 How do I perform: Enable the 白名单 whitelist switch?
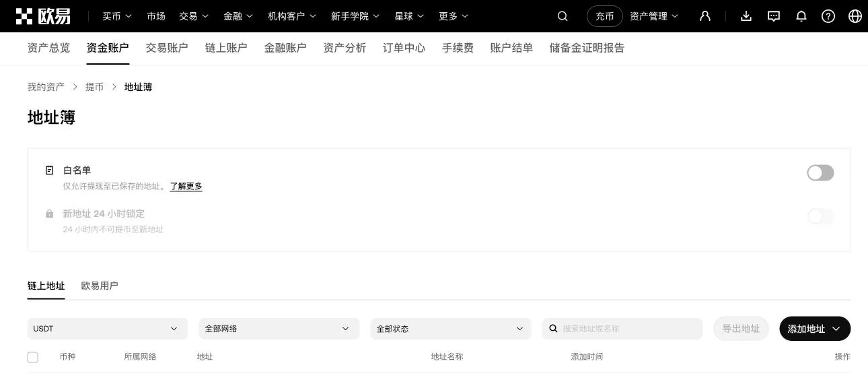[x=820, y=173]
